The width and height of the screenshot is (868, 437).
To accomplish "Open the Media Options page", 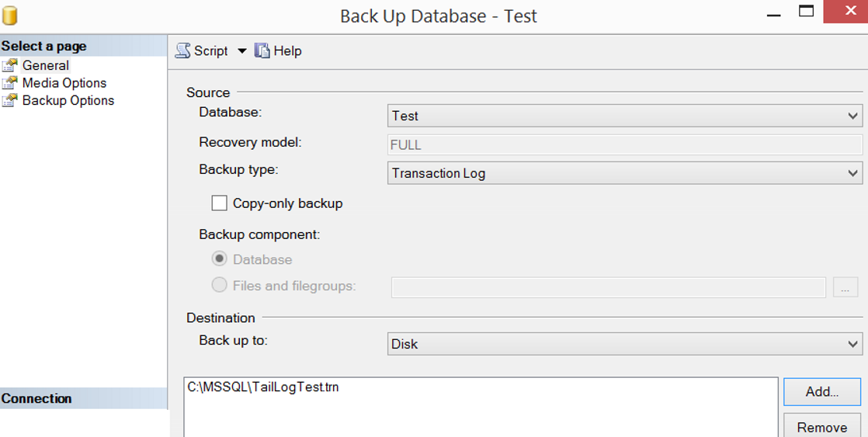I will 64,83.
